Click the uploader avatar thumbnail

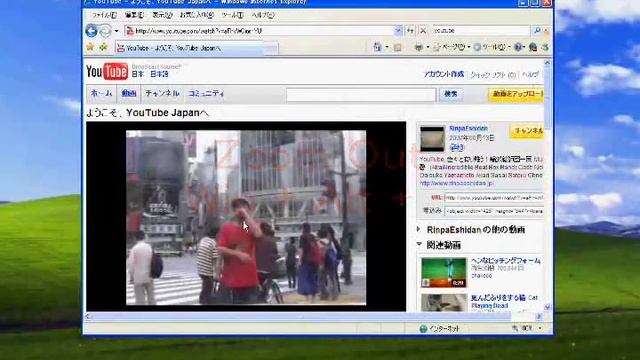coord(432,139)
